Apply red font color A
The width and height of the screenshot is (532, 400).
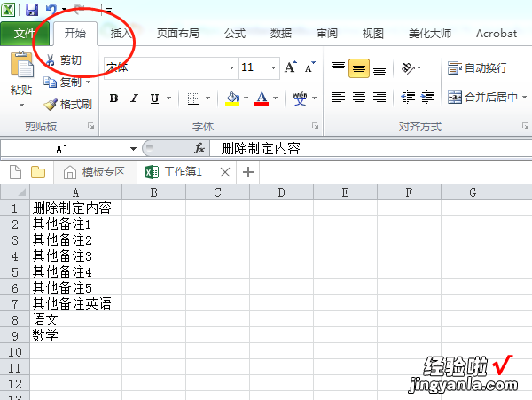[262, 98]
